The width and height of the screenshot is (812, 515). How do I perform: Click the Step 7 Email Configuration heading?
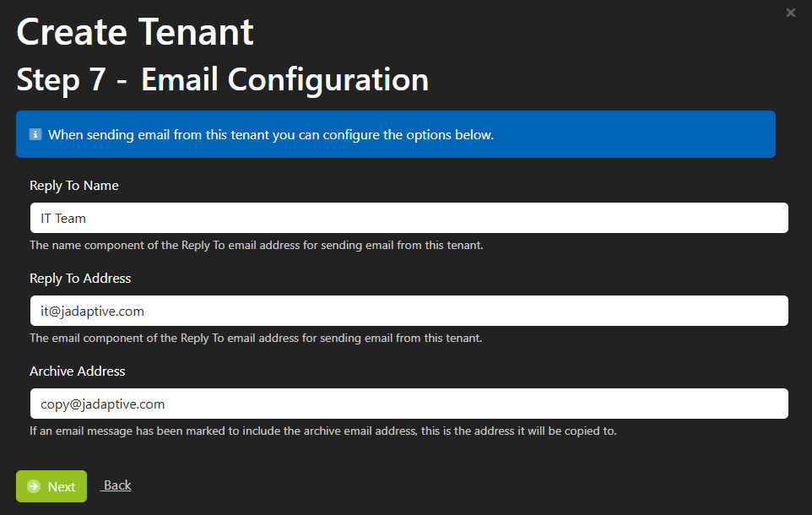pos(223,79)
